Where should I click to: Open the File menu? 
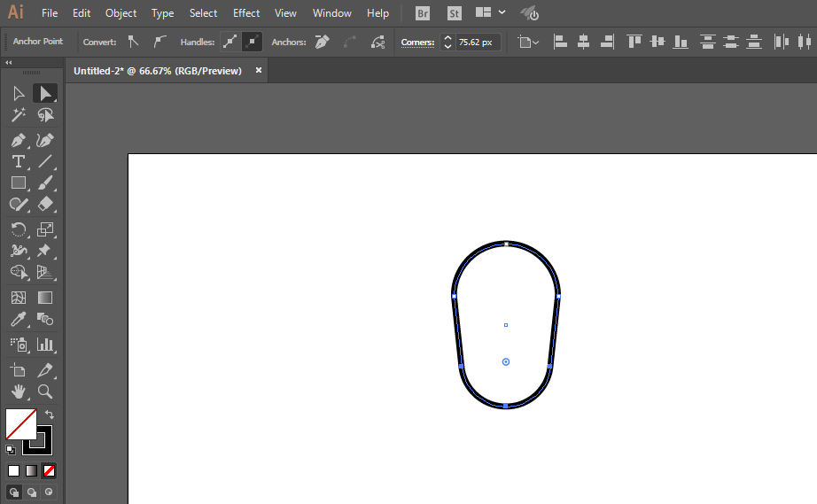click(x=50, y=13)
